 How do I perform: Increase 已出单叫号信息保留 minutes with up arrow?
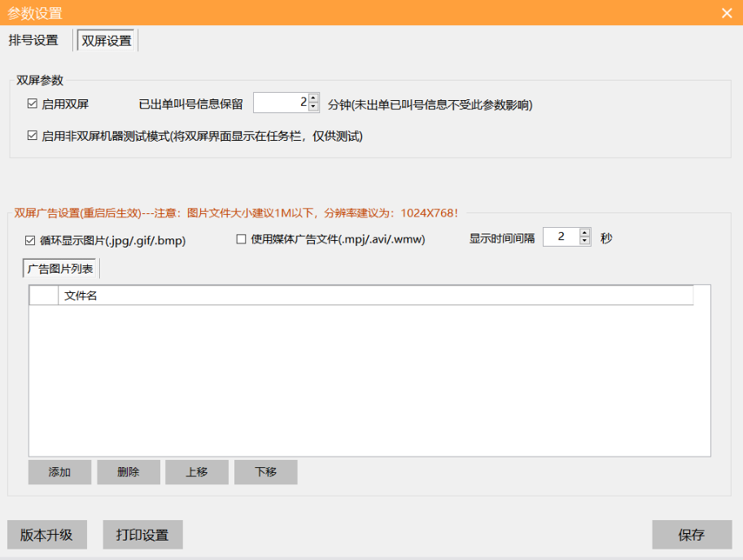(314, 98)
